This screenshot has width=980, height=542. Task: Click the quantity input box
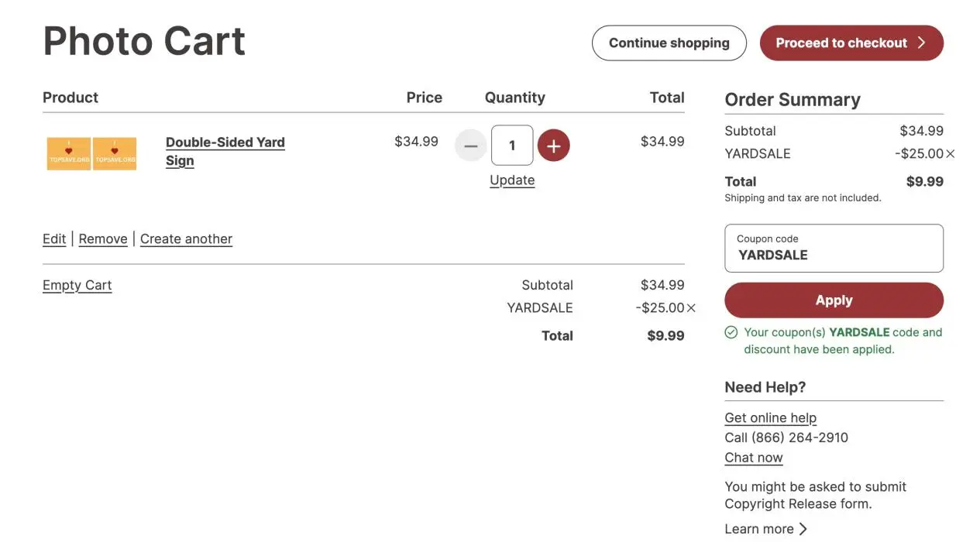[x=512, y=146]
